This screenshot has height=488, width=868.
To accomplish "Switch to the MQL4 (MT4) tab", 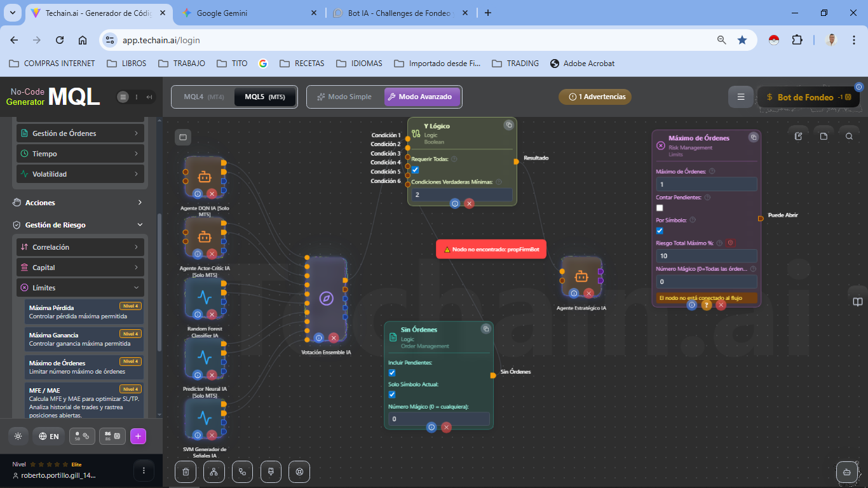I will tap(203, 97).
